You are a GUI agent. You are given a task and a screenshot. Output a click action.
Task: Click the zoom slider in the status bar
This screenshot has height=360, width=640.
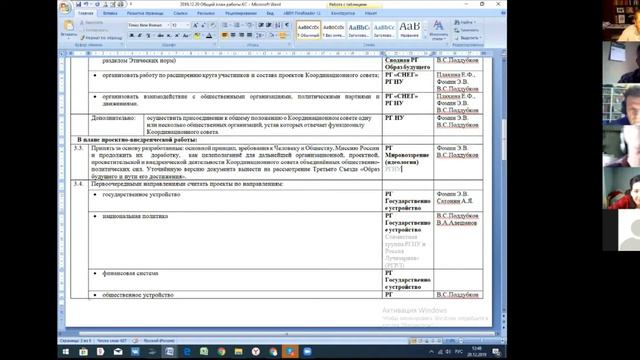point(482,340)
